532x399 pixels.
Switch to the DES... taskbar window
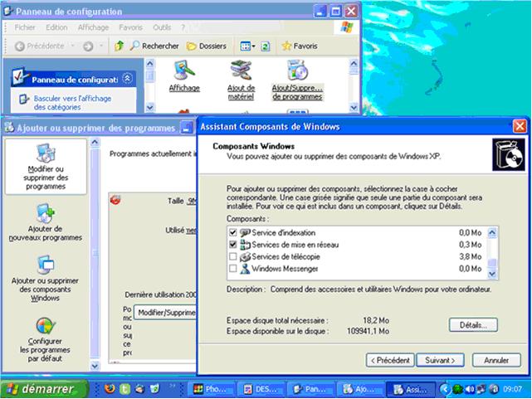click(262, 389)
